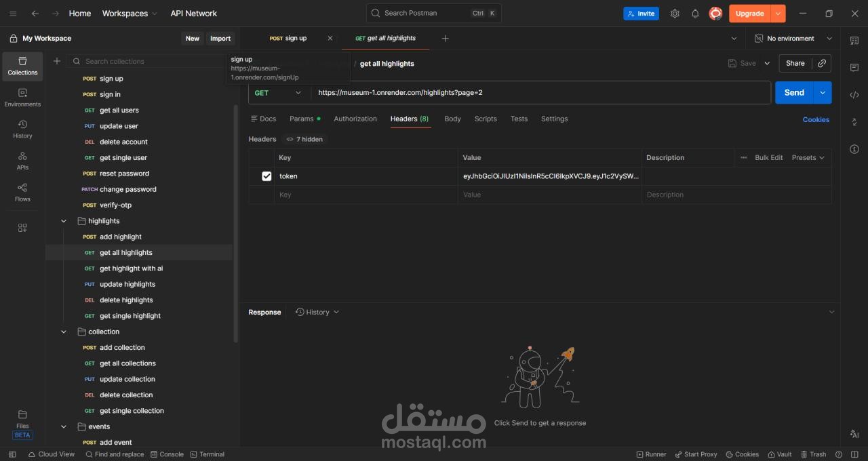The height and width of the screenshot is (461, 868).
Task: Open the Save options dropdown
Action: pos(767,63)
